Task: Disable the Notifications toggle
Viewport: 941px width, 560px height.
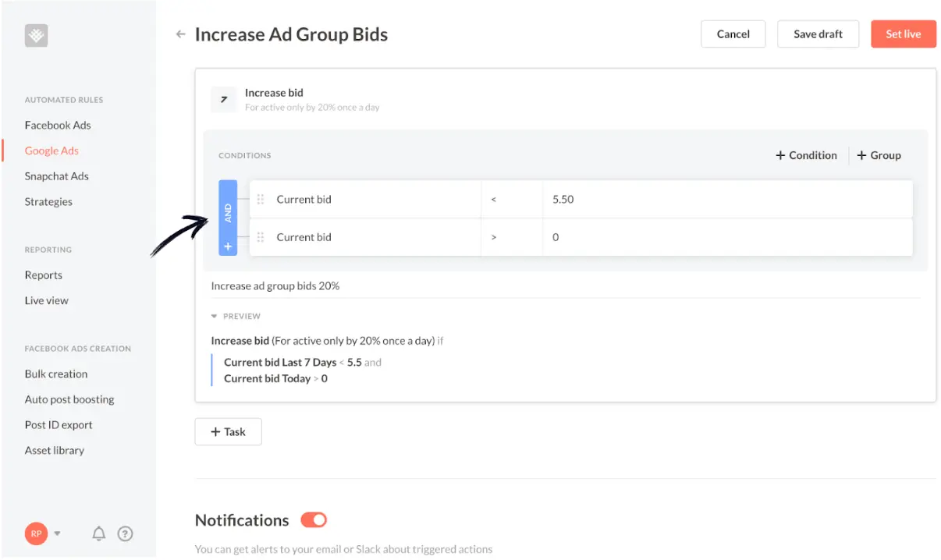Action: click(x=313, y=519)
